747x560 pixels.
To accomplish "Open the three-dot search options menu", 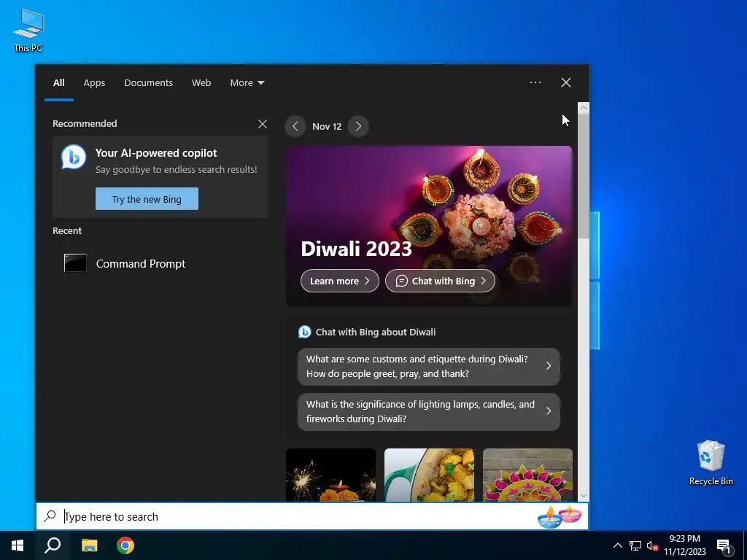I will pos(535,82).
